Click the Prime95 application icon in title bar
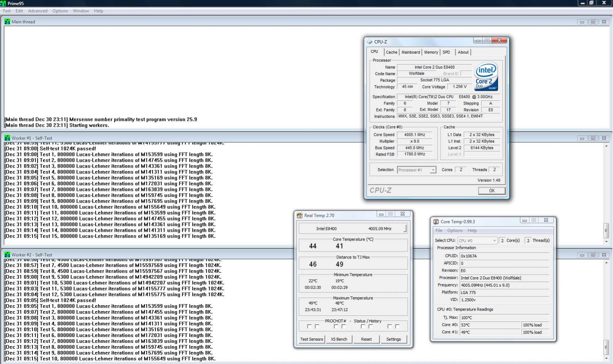This screenshot has width=613, height=364. [x=3, y=3]
